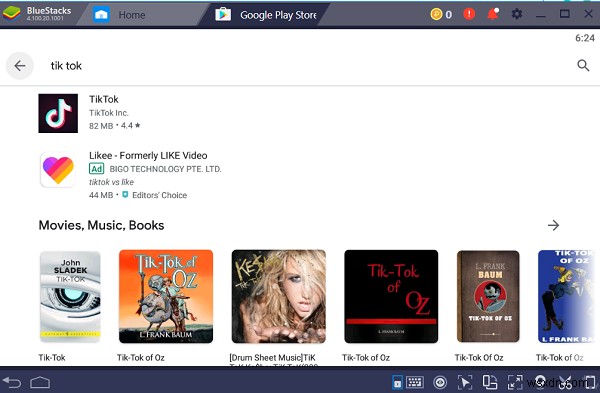600x393 pixels.
Task: Click the BlueStacks logo
Action: coord(11,14)
